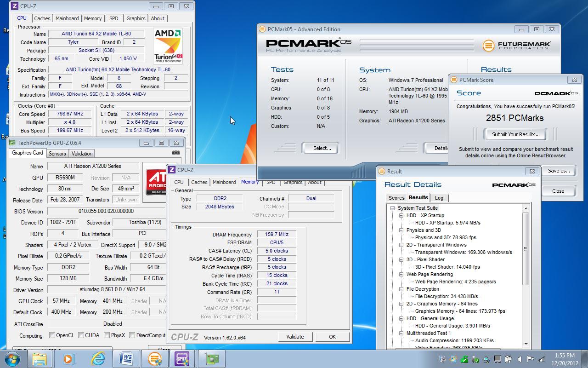Enable the OpenCL checkbox in GPU-Z
Image resolution: width=588 pixels, height=368 pixels.
point(52,335)
